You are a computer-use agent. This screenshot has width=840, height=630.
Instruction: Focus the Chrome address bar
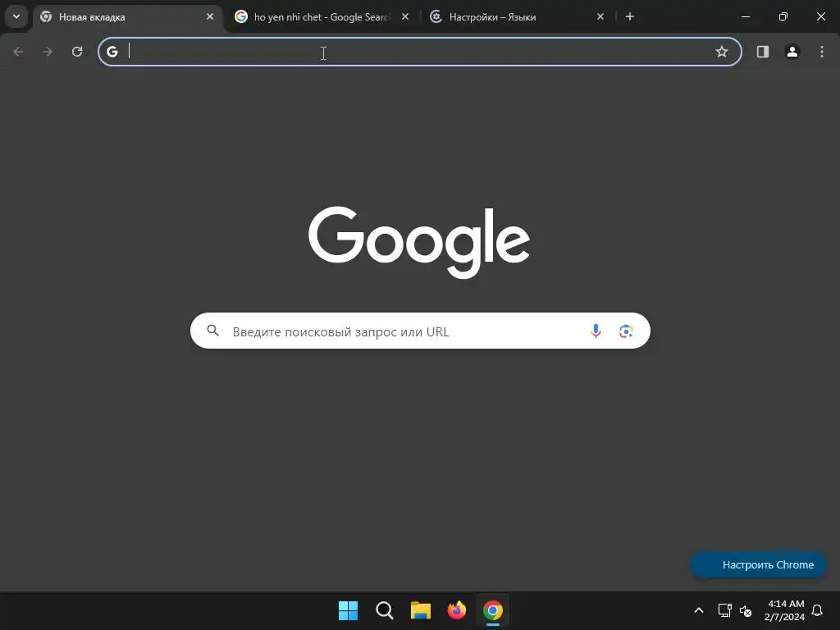420,52
